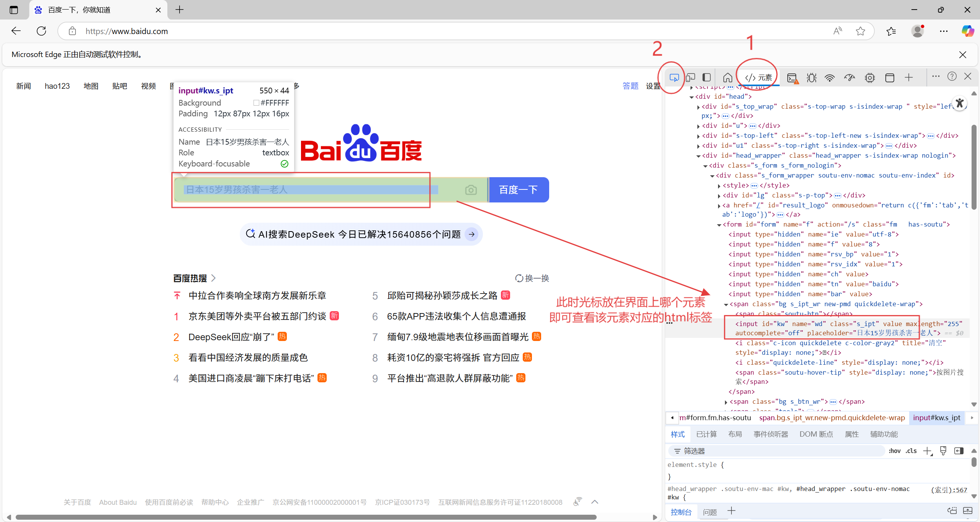Open the Application panel icon
This screenshot has height=522, width=980.
(x=890, y=78)
